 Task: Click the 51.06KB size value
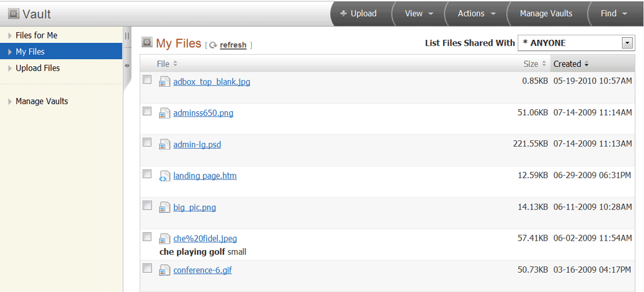point(533,113)
